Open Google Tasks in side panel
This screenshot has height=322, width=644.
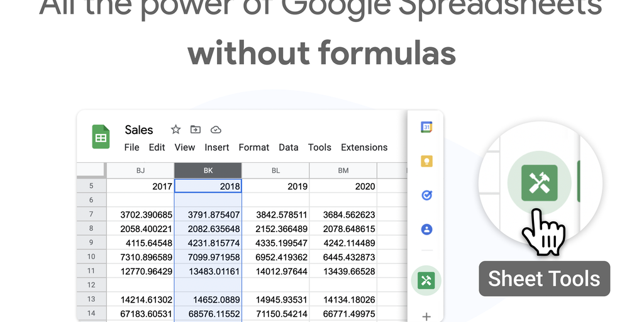(x=426, y=195)
